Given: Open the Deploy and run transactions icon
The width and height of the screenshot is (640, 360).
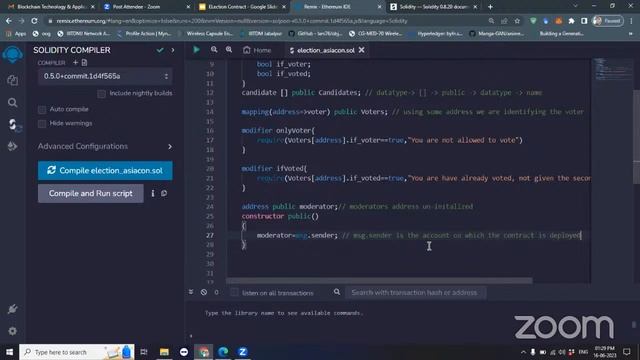Looking at the screenshot, I should pos(13,146).
